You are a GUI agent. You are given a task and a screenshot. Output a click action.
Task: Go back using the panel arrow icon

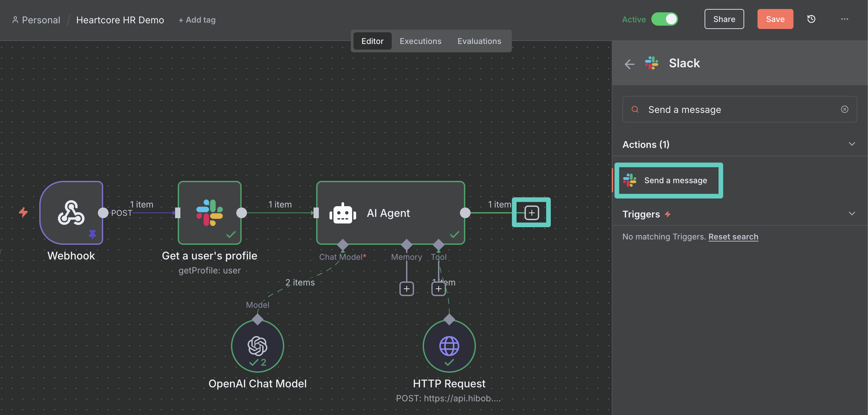click(629, 64)
